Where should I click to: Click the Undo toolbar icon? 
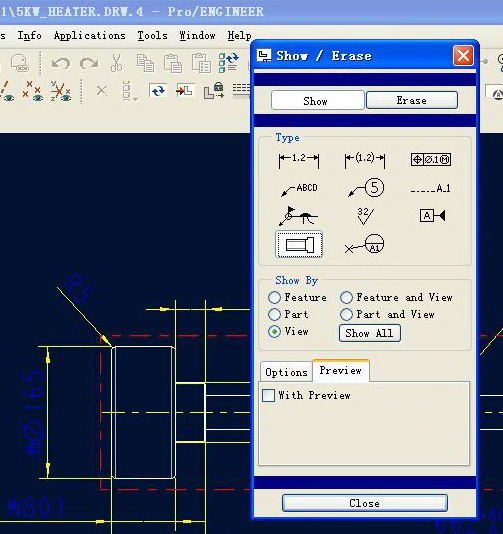[61, 63]
